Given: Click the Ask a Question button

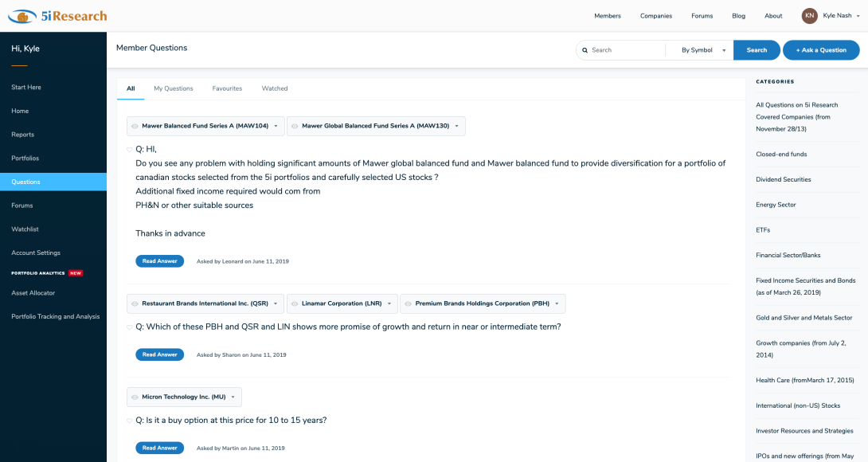Looking at the screenshot, I should (820, 50).
